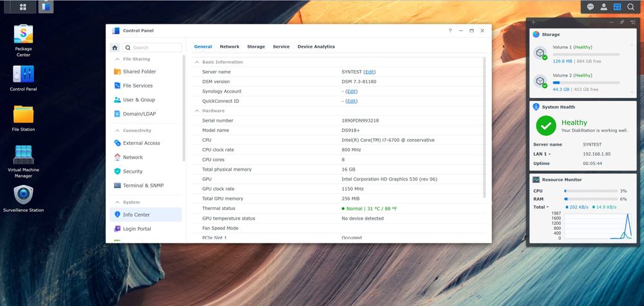Viewport: 644px width, 306px height.
Task: Click the Security shield icon
Action: click(117, 171)
